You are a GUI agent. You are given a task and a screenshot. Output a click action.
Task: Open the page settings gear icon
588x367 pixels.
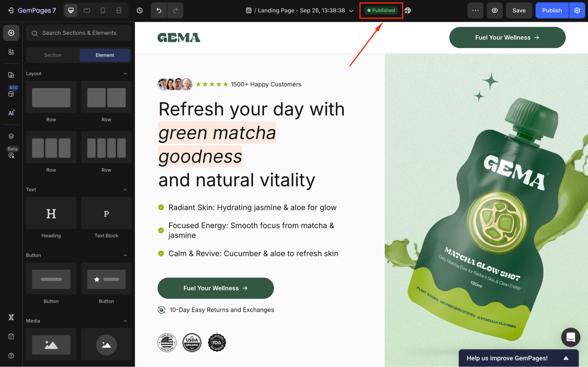pos(577,11)
